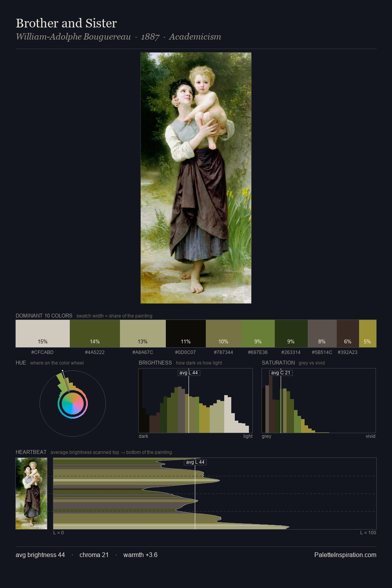Viewport: 392px width, 588px height.
Task: Click the hex code label #5B514C
Action: 322,352
